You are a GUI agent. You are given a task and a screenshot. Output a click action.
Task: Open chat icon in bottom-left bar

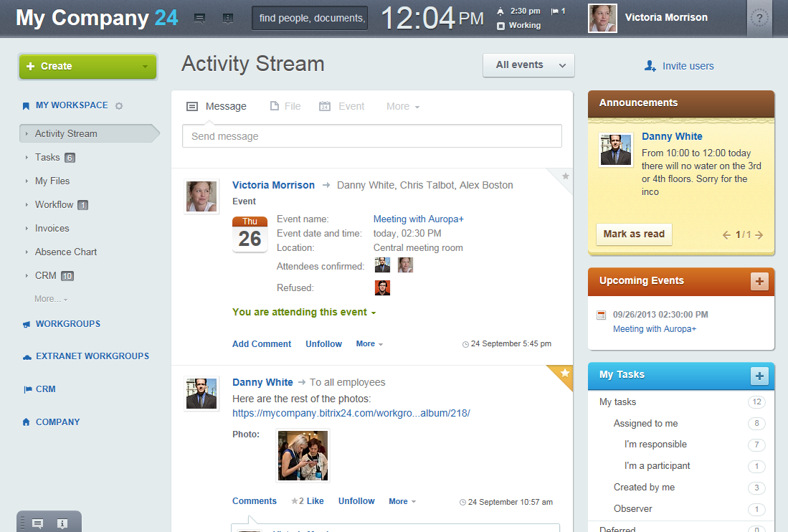[37, 523]
